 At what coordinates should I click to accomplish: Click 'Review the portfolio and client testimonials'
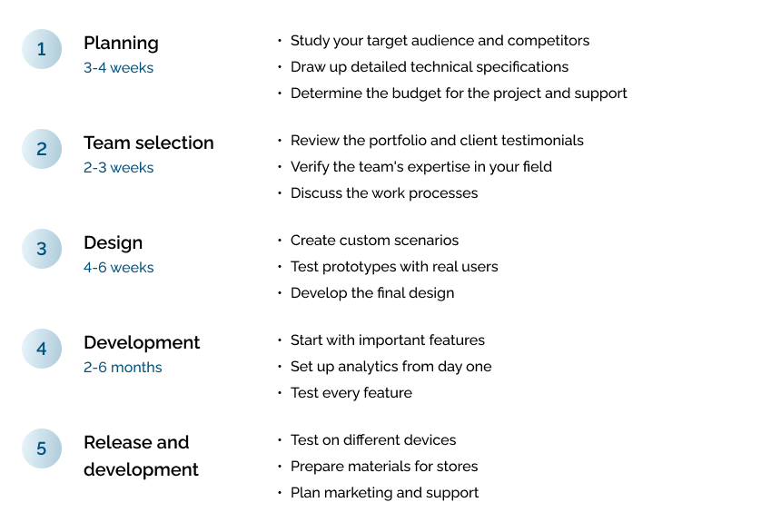[437, 141]
